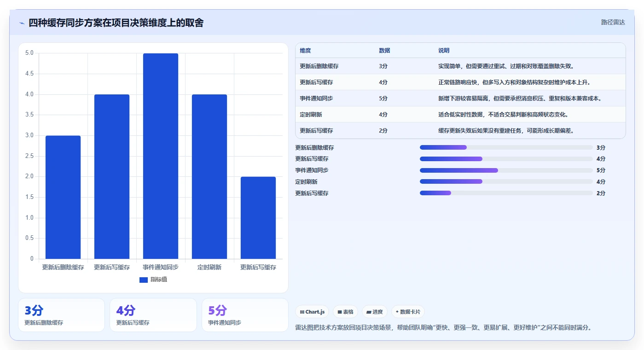Click the 说明 column header
This screenshot has width=644, height=350.
click(x=444, y=51)
